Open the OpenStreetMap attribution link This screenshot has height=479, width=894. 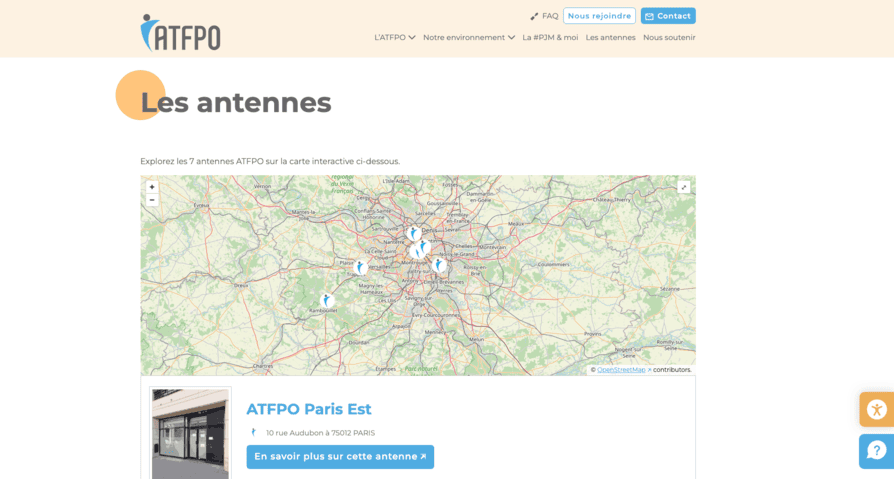pyautogui.click(x=624, y=370)
